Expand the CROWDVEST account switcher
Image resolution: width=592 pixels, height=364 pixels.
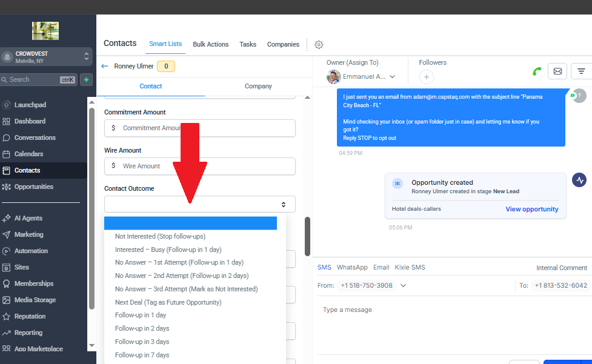coord(46,57)
